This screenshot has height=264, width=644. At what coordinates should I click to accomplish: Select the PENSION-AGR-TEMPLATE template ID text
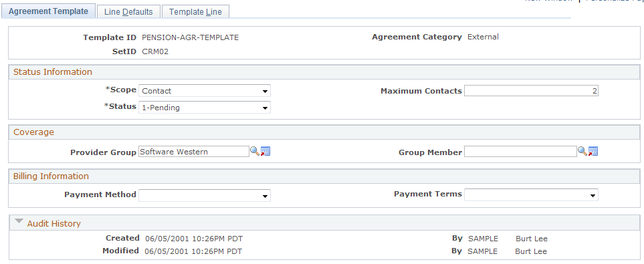coord(190,37)
